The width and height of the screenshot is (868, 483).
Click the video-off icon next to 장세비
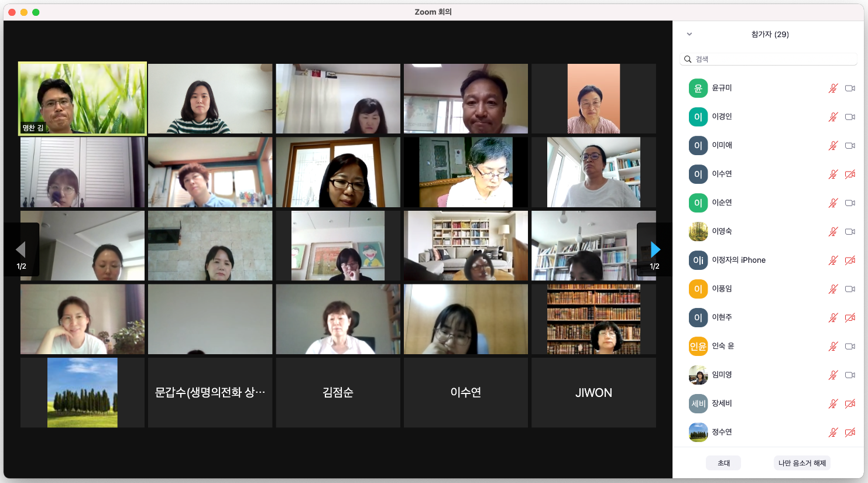pos(850,404)
